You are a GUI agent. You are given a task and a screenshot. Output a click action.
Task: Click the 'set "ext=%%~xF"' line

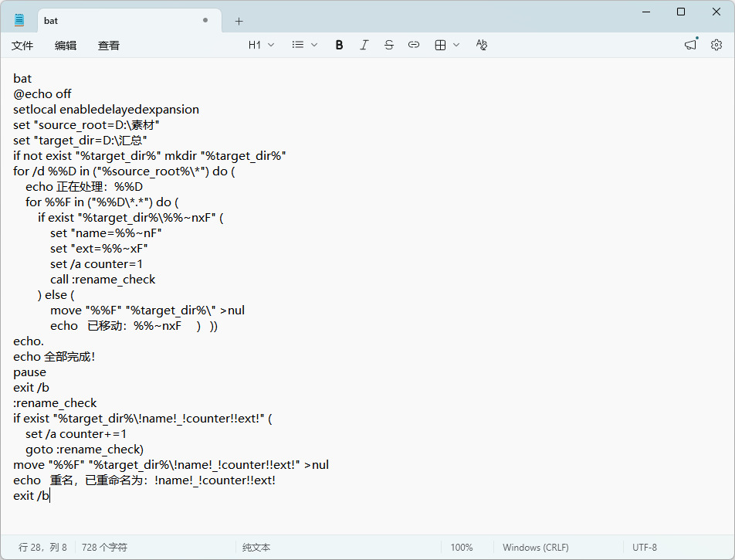coord(99,249)
